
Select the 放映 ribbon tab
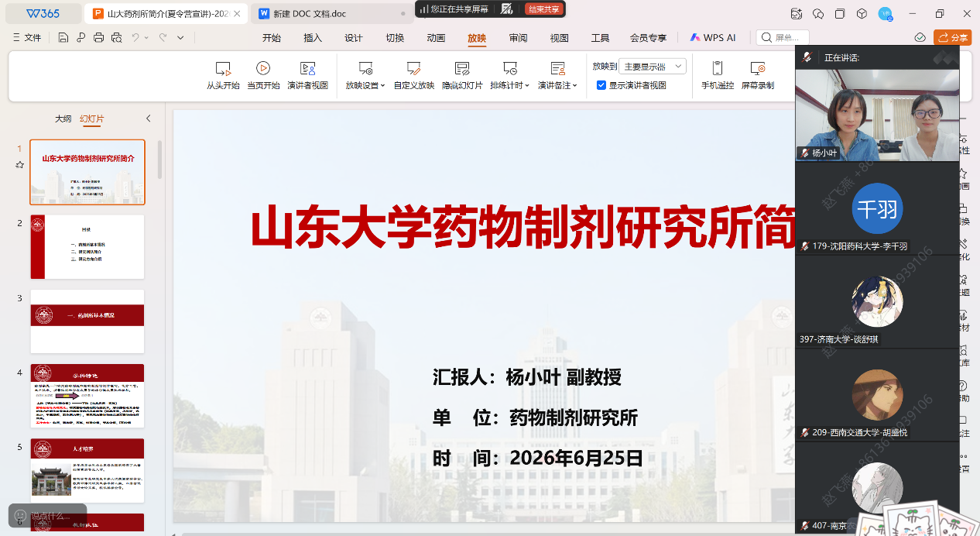pos(477,38)
